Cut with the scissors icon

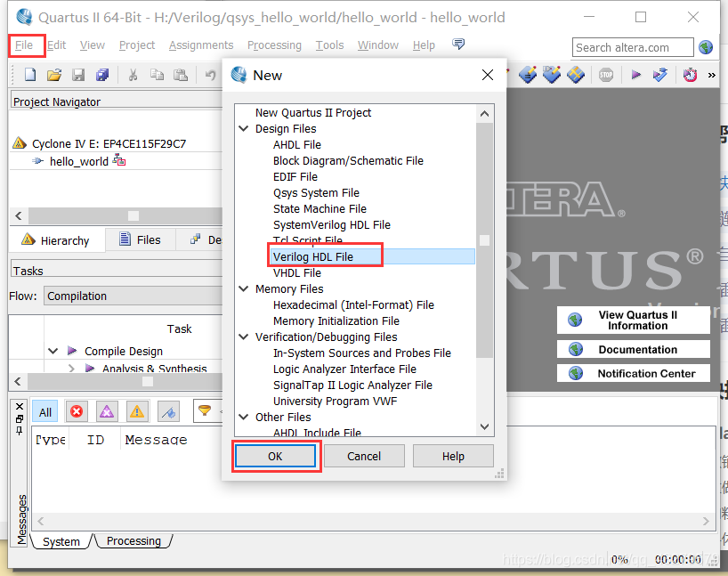click(x=133, y=74)
